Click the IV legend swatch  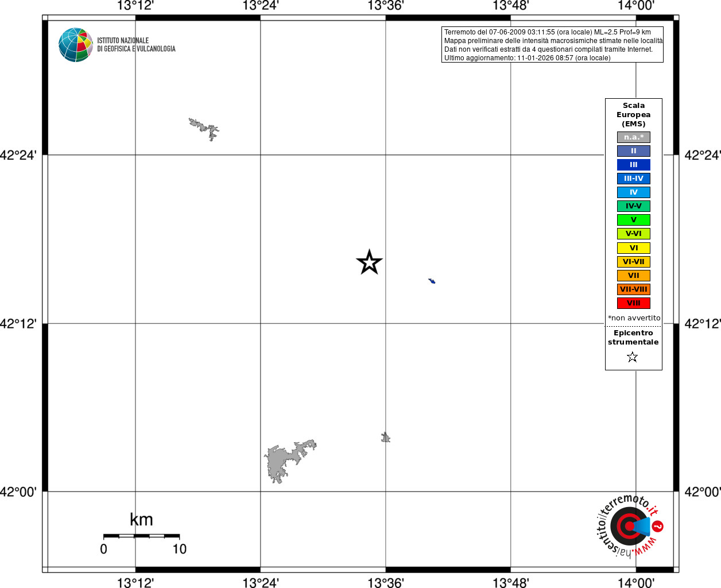coord(634,192)
